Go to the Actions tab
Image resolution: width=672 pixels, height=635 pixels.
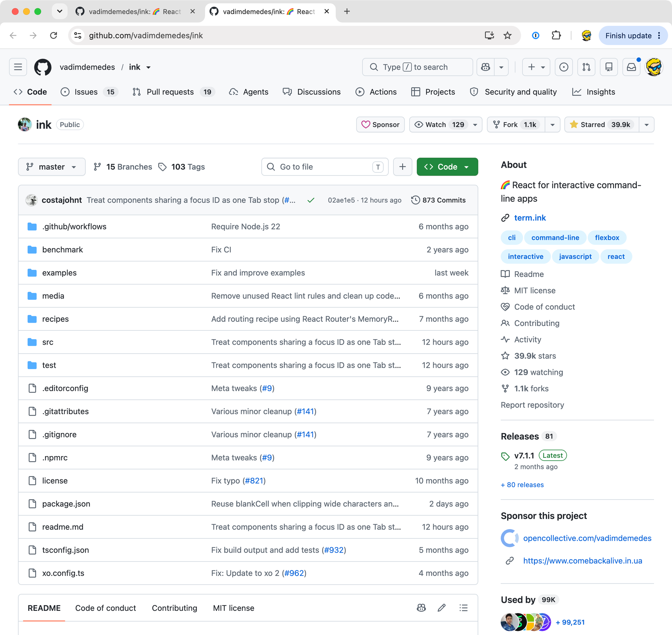(x=376, y=92)
